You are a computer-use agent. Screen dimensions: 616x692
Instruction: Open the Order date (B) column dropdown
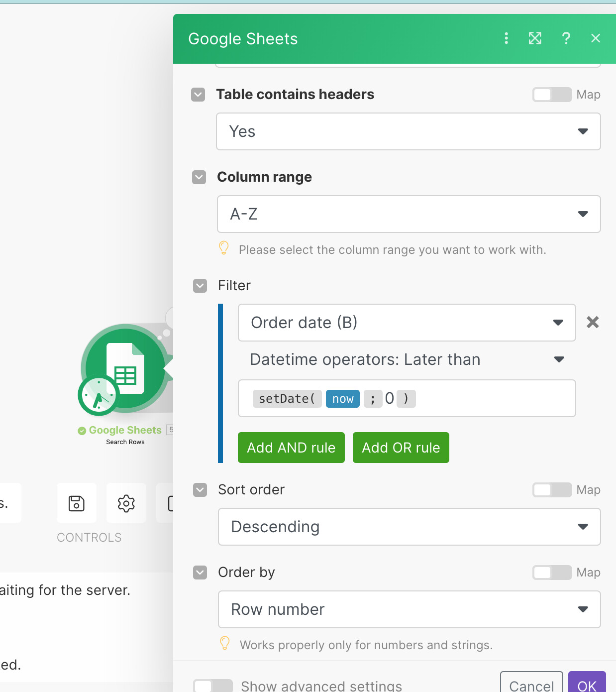click(407, 323)
